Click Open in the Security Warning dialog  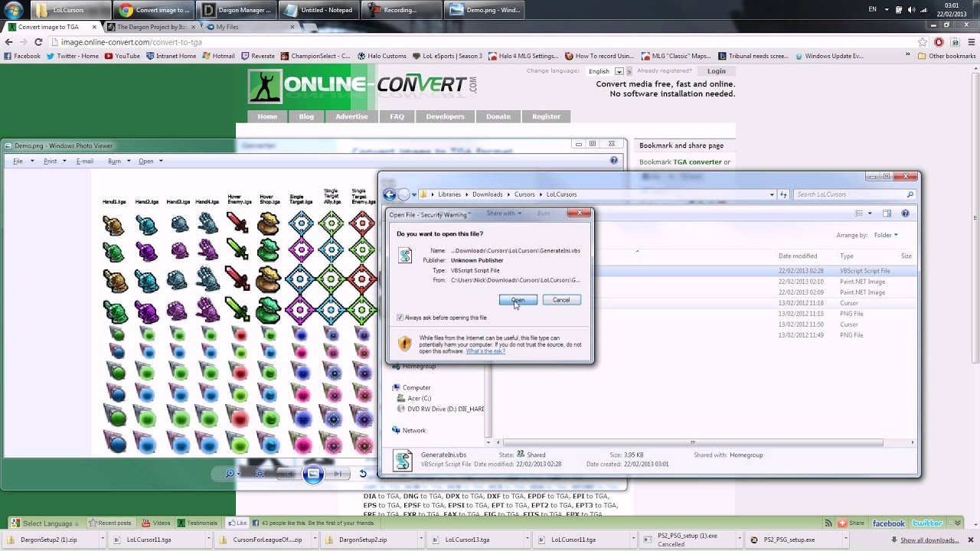coord(518,300)
